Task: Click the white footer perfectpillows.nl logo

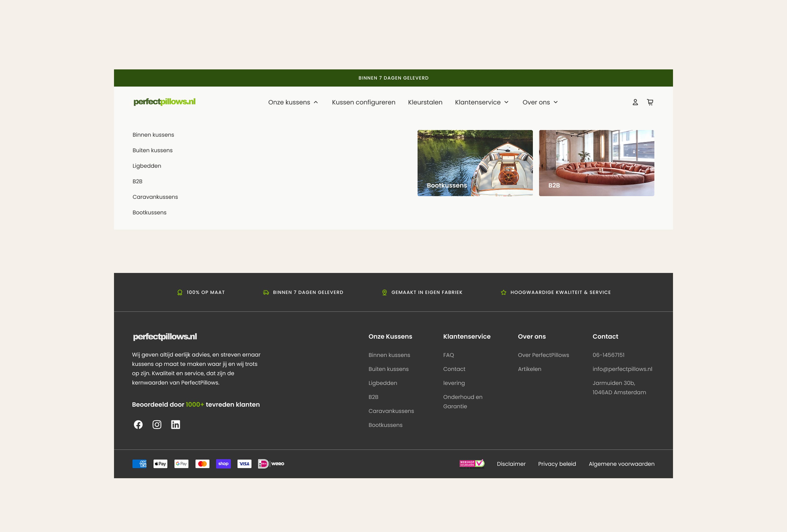Action: [x=165, y=336]
